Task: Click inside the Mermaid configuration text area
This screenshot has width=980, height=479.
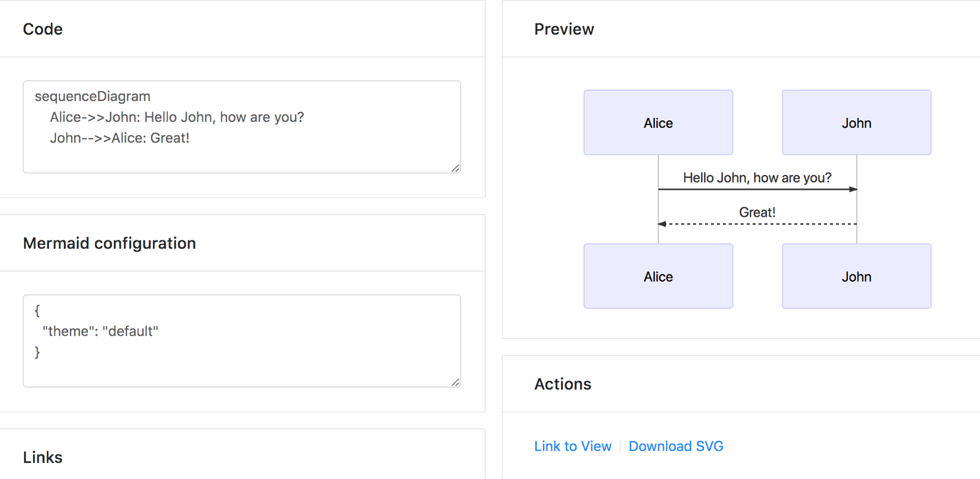Action: click(x=242, y=341)
